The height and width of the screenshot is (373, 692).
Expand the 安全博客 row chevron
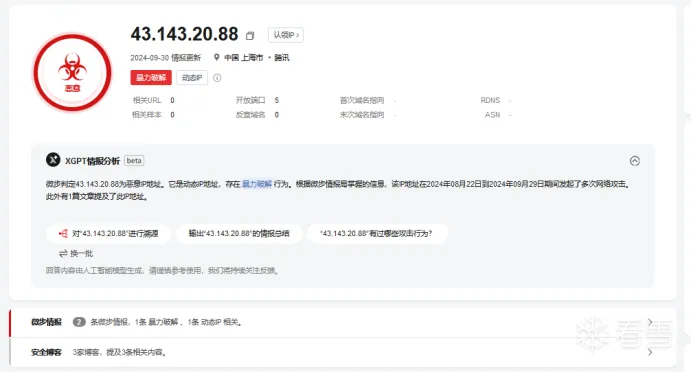coord(650,352)
